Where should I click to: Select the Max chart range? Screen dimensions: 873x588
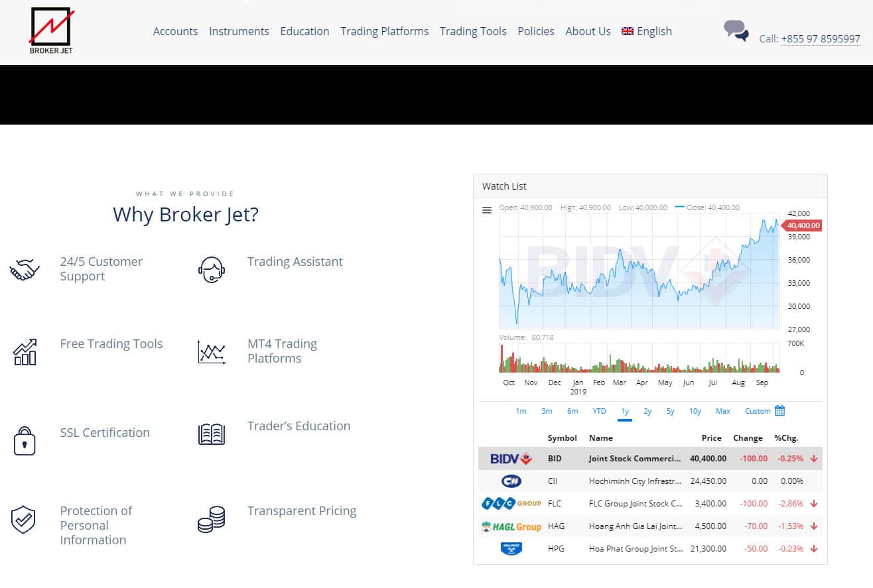[723, 411]
